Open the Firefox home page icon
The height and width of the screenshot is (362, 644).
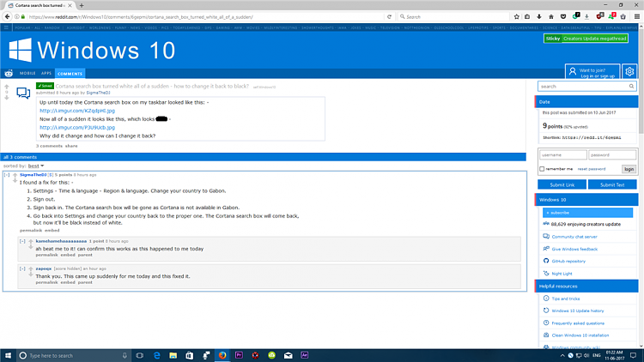pyautogui.click(x=551, y=17)
